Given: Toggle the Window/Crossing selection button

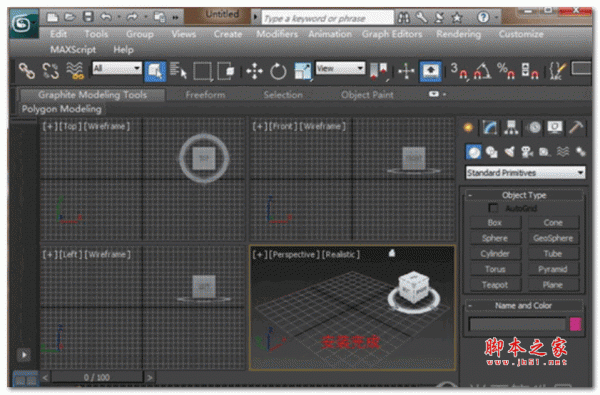Looking at the screenshot, I should [x=227, y=71].
